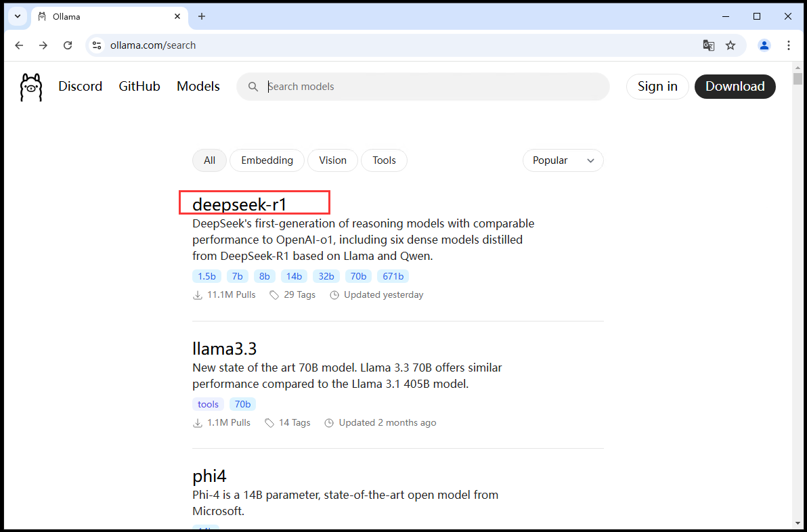Focus the Search models field
Screen dimensions: 807x532
click(423, 87)
